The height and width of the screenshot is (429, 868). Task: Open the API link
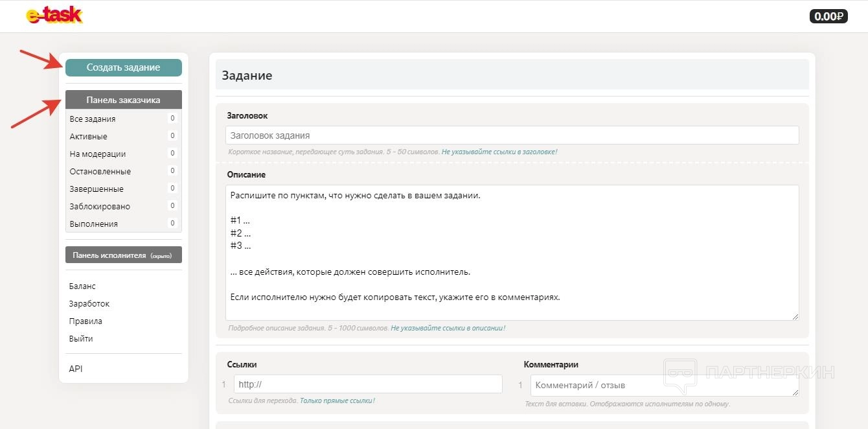pos(76,369)
